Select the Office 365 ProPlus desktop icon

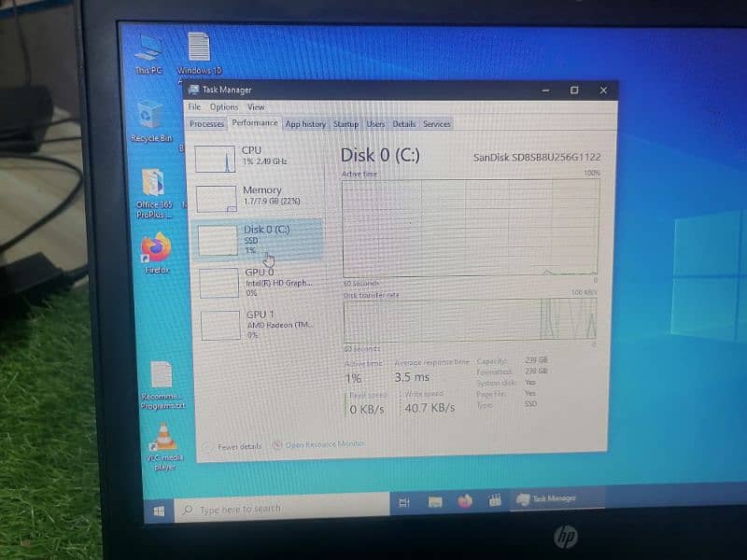(153, 185)
